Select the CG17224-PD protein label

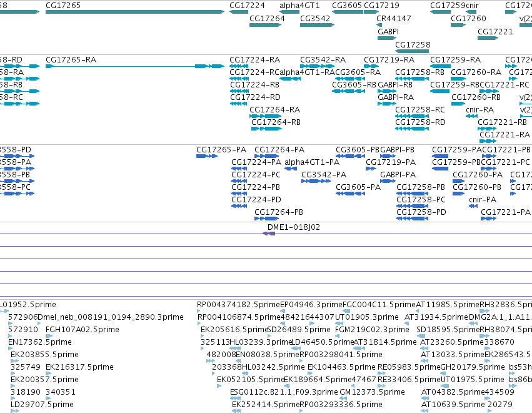point(256,200)
